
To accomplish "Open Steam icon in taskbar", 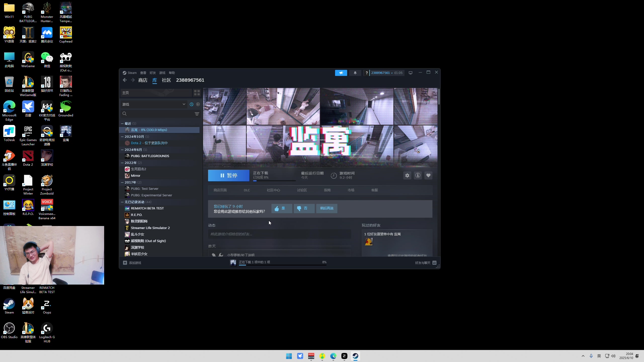I will click(x=355, y=356).
